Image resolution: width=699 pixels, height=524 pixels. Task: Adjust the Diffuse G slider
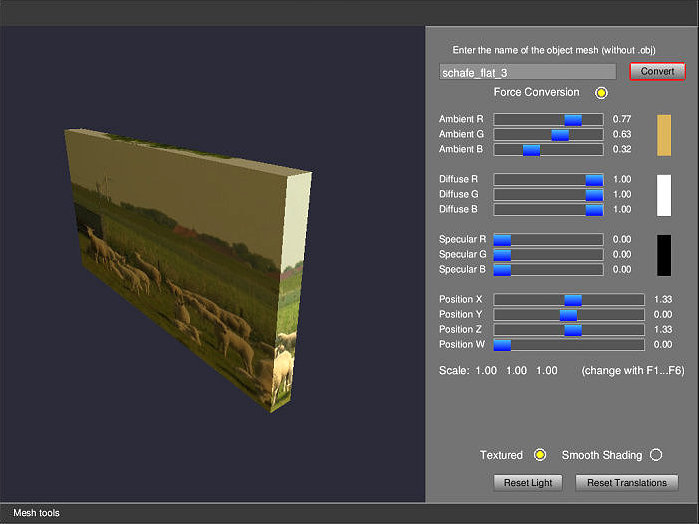coord(548,195)
